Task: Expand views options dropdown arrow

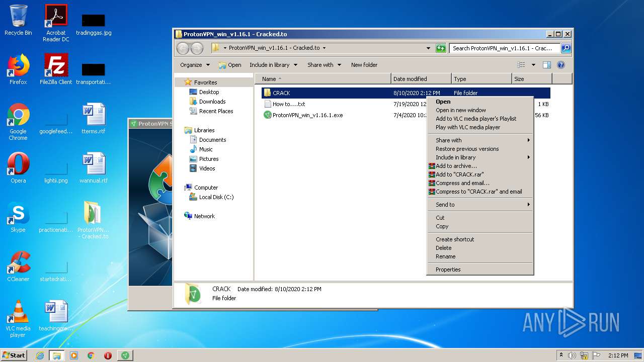Action: point(533,65)
